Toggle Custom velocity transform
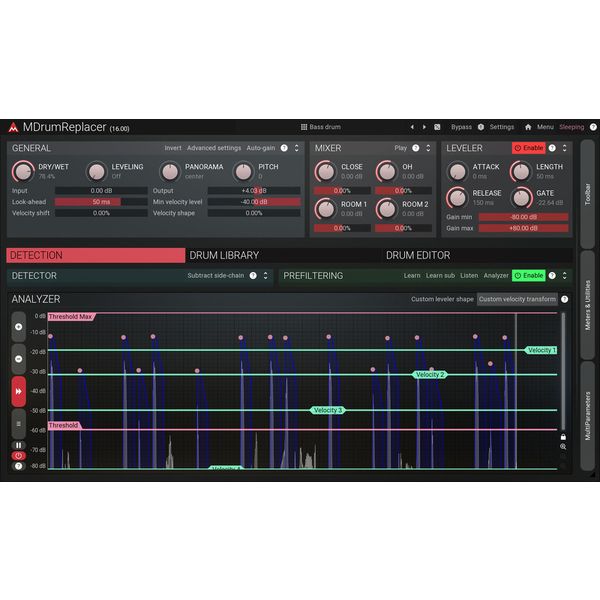Screen dimensions: 600x600 click(517, 299)
